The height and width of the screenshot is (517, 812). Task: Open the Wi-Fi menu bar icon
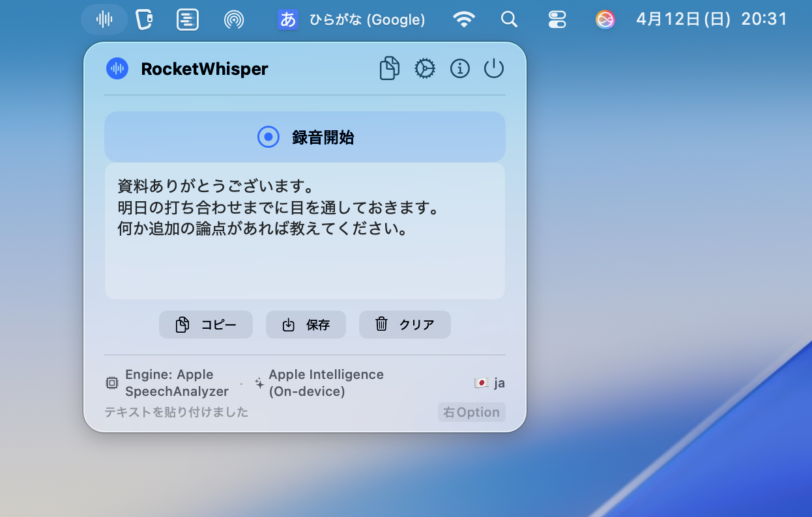pos(464,20)
